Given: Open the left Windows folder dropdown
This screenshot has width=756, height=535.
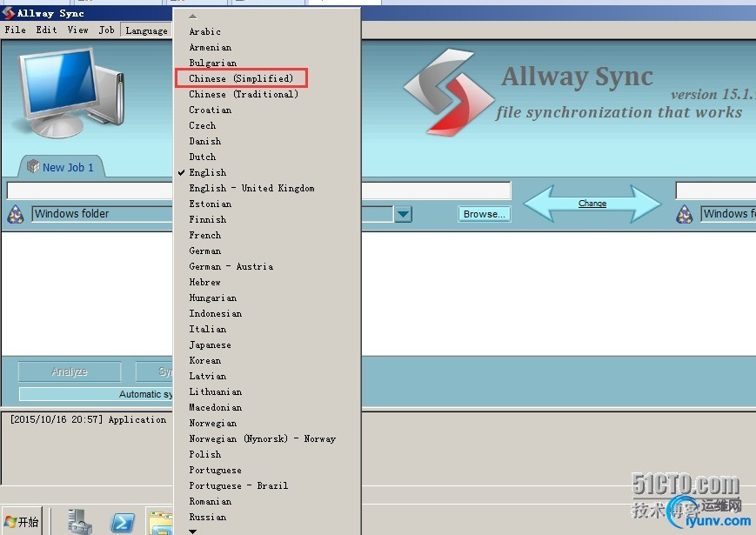Looking at the screenshot, I should tap(102, 213).
